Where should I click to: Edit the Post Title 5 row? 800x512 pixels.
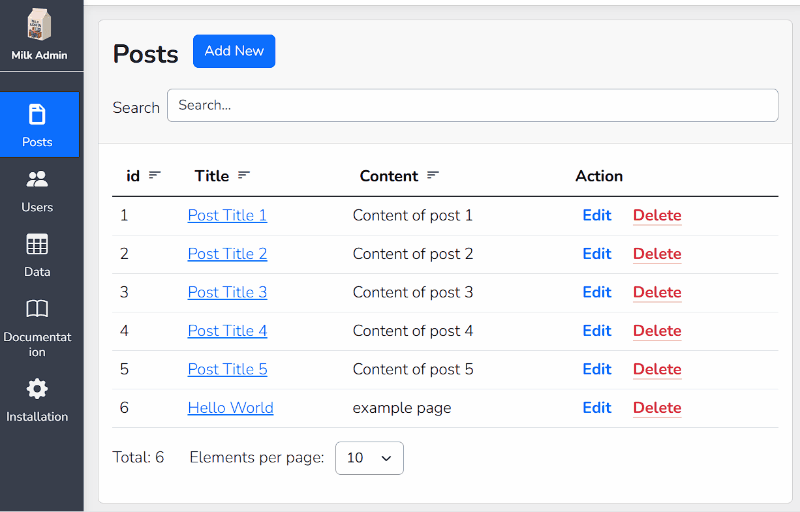[597, 369]
